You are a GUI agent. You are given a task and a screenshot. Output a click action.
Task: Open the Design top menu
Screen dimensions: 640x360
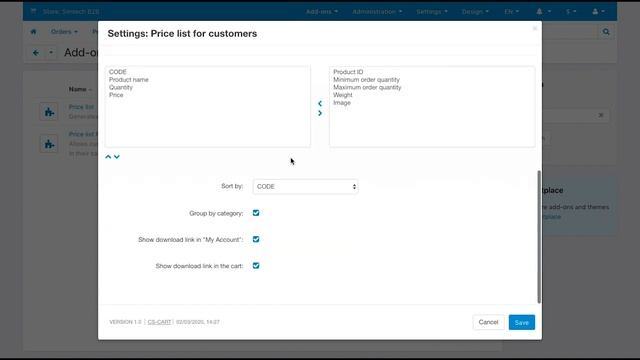(475, 11)
